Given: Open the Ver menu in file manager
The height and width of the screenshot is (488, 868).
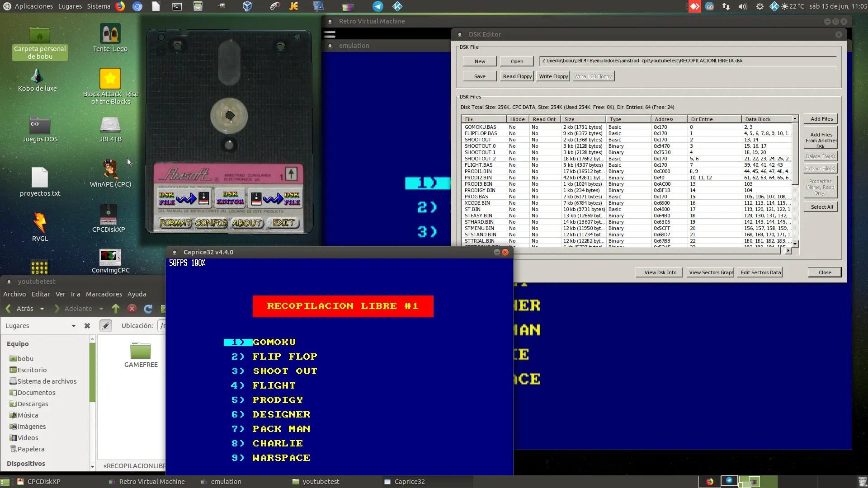Looking at the screenshot, I should 61,294.
